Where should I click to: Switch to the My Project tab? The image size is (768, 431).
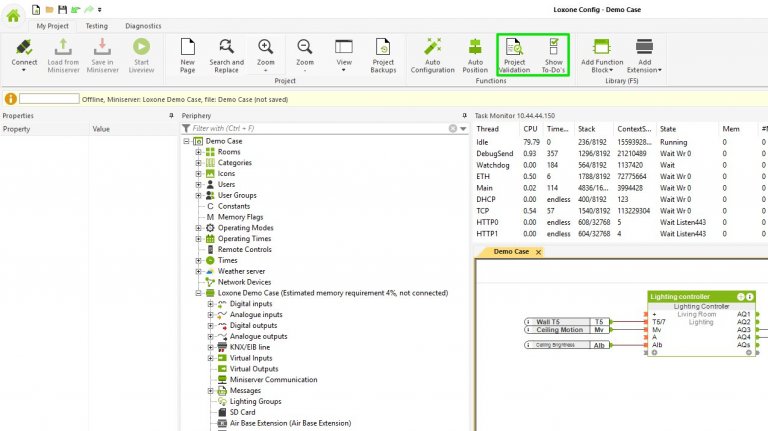52,26
